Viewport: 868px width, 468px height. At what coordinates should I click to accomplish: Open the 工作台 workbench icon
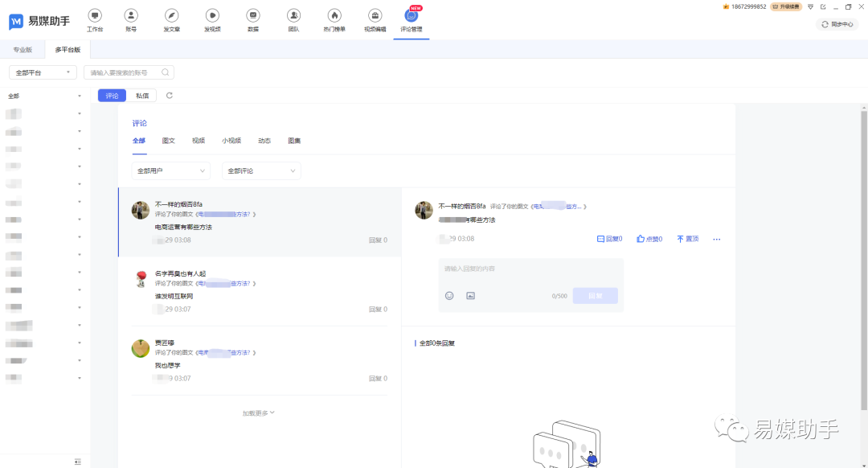pyautogui.click(x=95, y=20)
